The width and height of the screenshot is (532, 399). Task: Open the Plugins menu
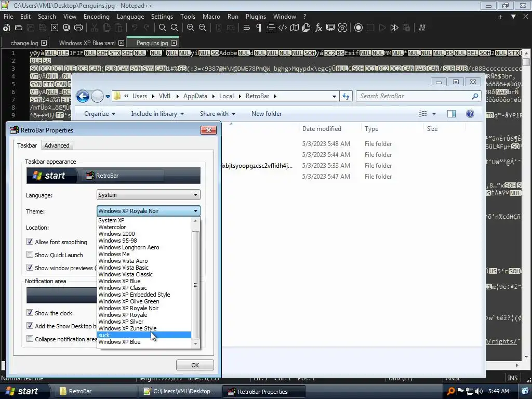[x=256, y=17]
